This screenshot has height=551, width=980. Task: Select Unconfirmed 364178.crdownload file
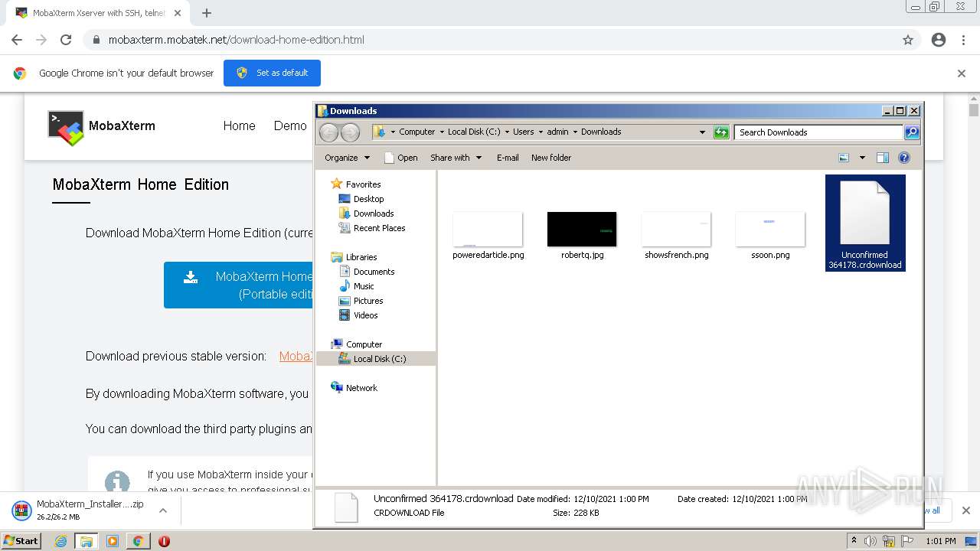point(865,223)
